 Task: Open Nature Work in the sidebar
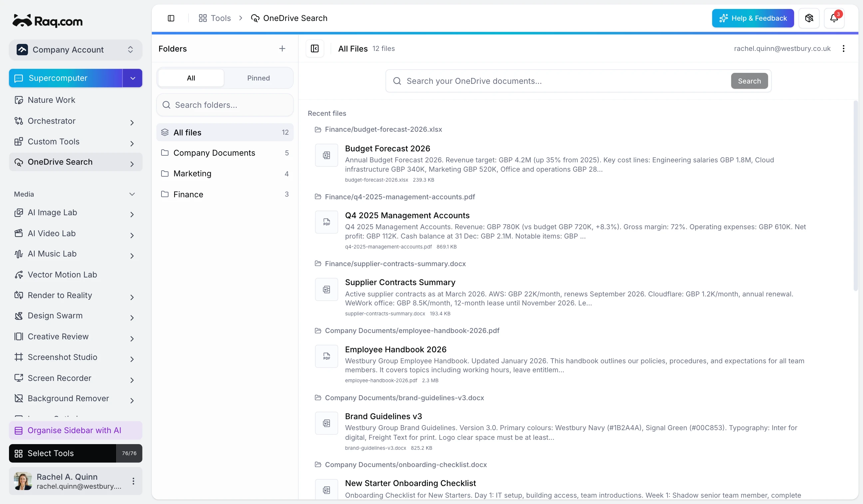tap(75, 100)
